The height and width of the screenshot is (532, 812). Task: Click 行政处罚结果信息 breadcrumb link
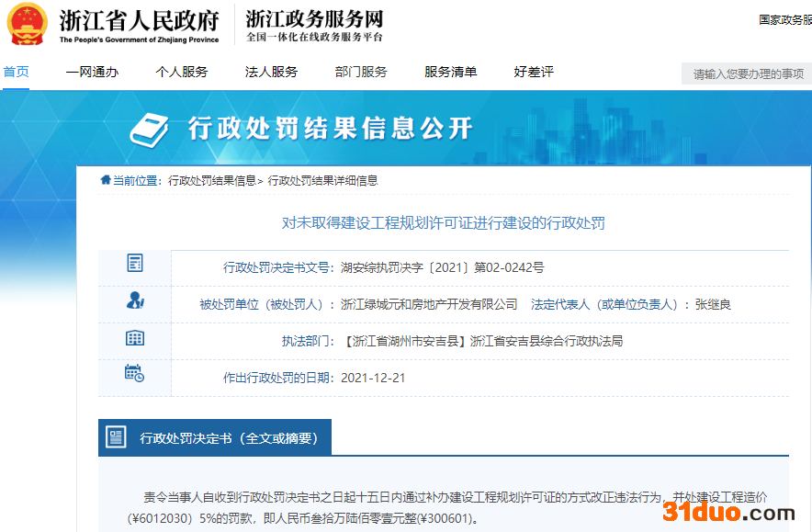coord(212,181)
